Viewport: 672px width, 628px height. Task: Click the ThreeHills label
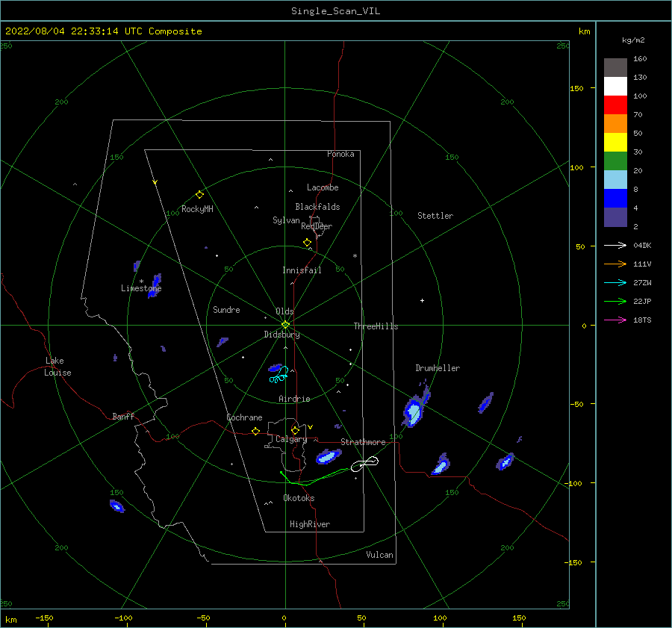coord(376,326)
